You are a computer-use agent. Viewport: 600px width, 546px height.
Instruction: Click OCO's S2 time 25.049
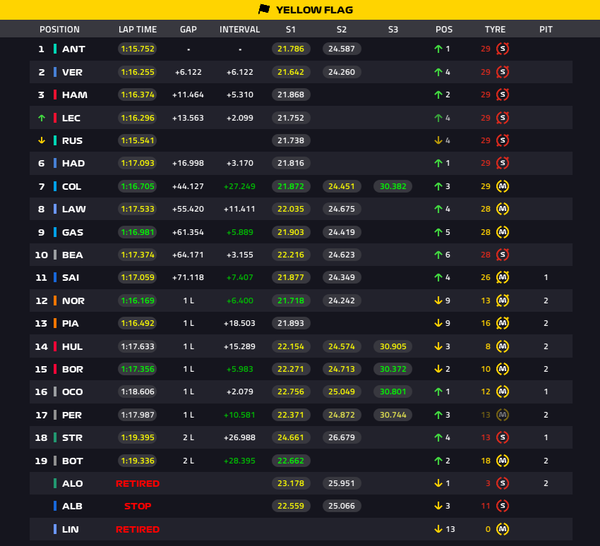click(x=342, y=392)
